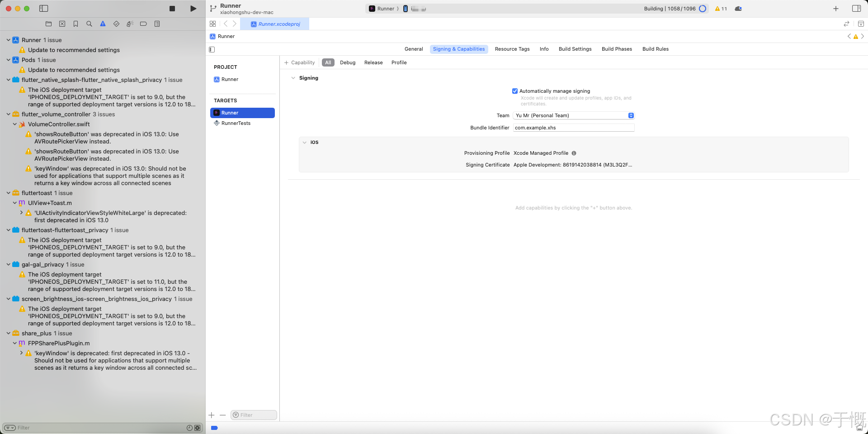The image size is (868, 434).
Task: Collapse the iOS signing subsection
Action: 304,143
